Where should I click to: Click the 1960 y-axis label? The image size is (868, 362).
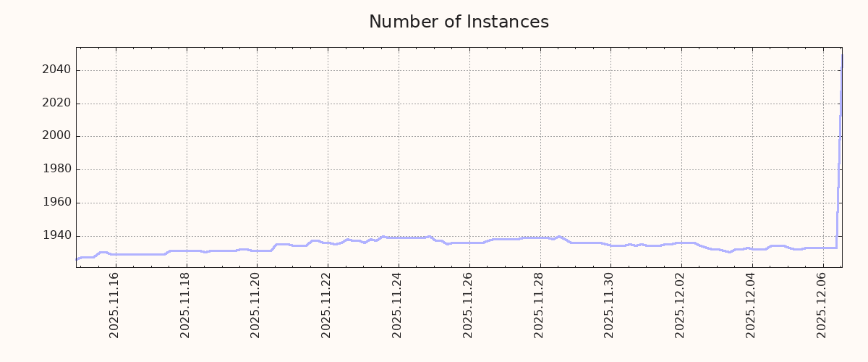click(56, 203)
